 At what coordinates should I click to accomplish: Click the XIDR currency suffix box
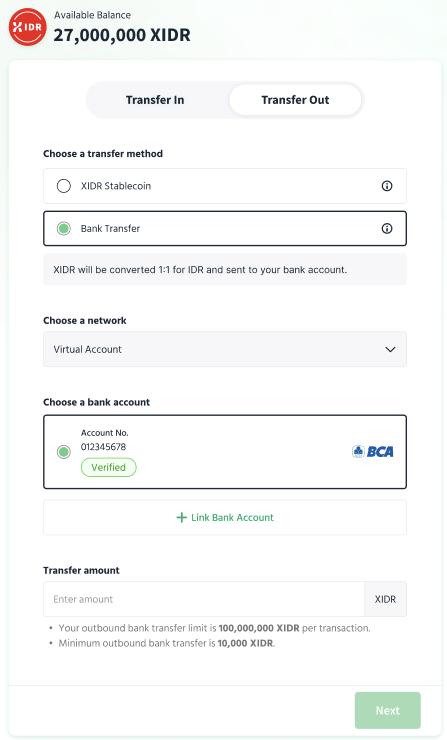pos(385,599)
